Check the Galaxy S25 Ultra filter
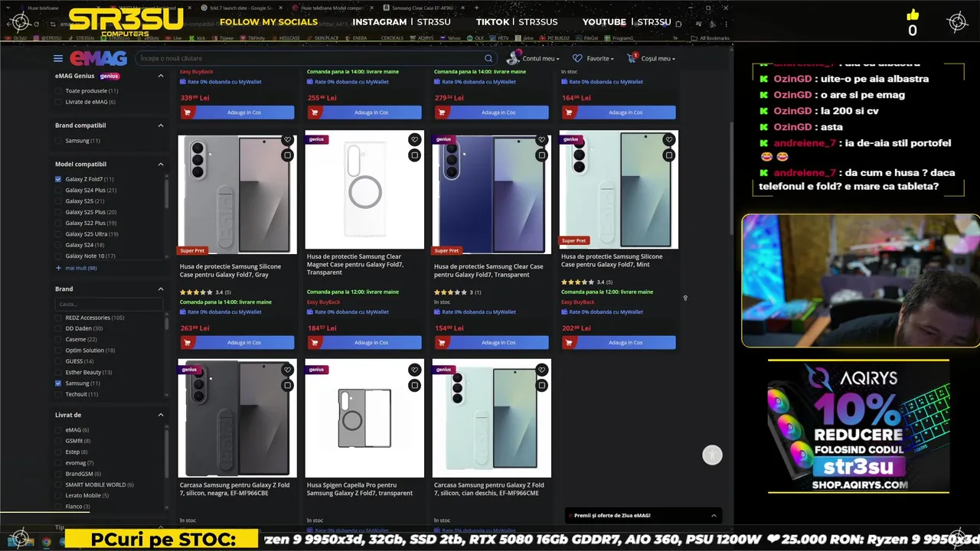980x551 pixels. 58,234
